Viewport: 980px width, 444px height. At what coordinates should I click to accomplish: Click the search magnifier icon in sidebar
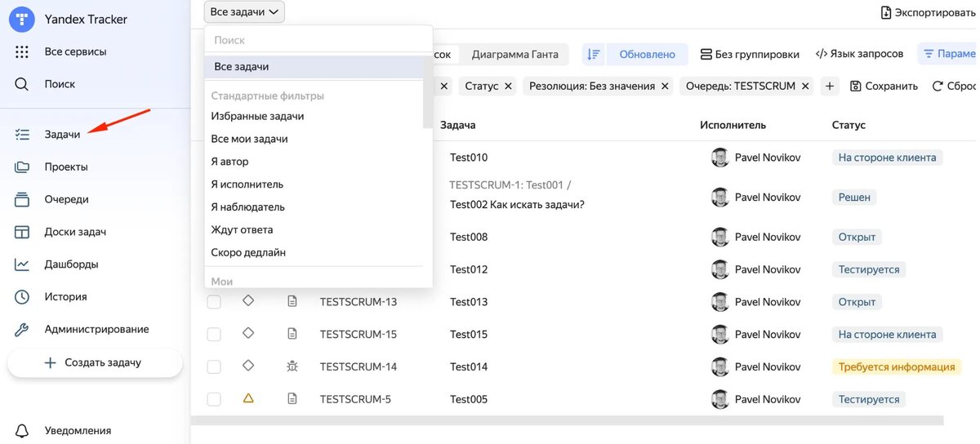(x=22, y=84)
